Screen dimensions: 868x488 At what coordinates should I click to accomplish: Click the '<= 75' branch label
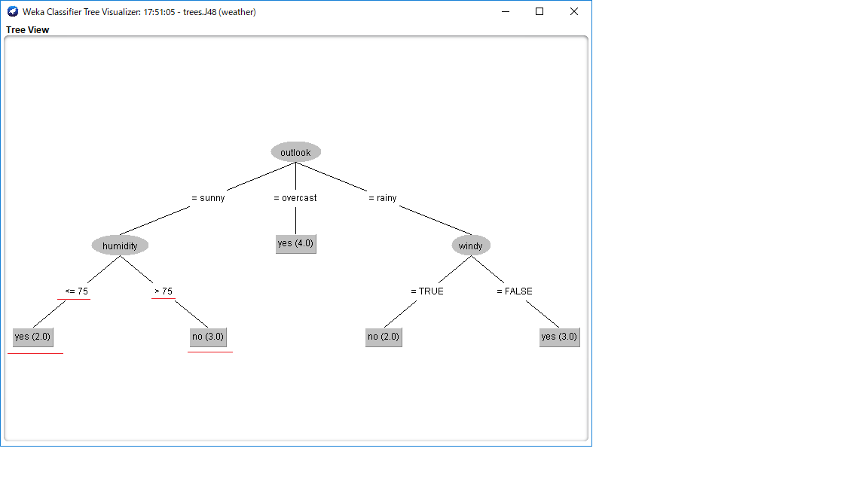click(x=76, y=291)
